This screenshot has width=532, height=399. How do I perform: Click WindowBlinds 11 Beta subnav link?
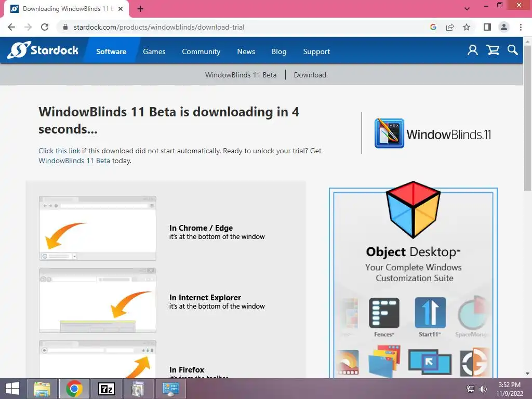[x=241, y=75]
